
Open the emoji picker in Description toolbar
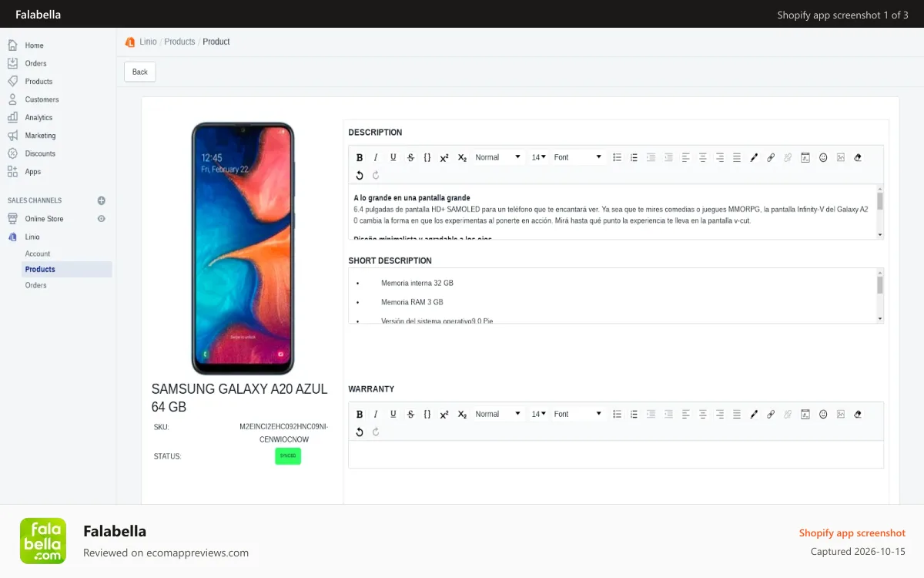pos(823,157)
